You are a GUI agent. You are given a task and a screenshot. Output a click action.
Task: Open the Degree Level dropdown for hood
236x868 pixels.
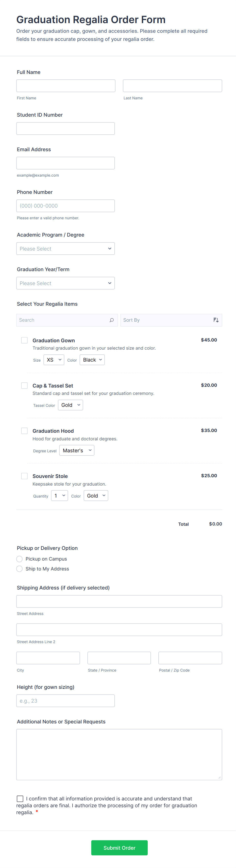click(77, 451)
